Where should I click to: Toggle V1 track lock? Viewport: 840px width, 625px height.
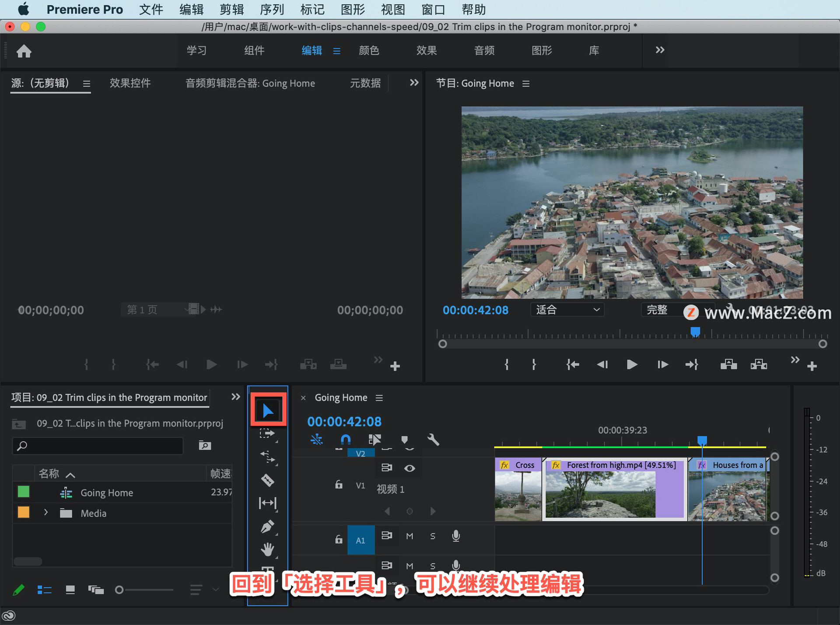coord(339,485)
